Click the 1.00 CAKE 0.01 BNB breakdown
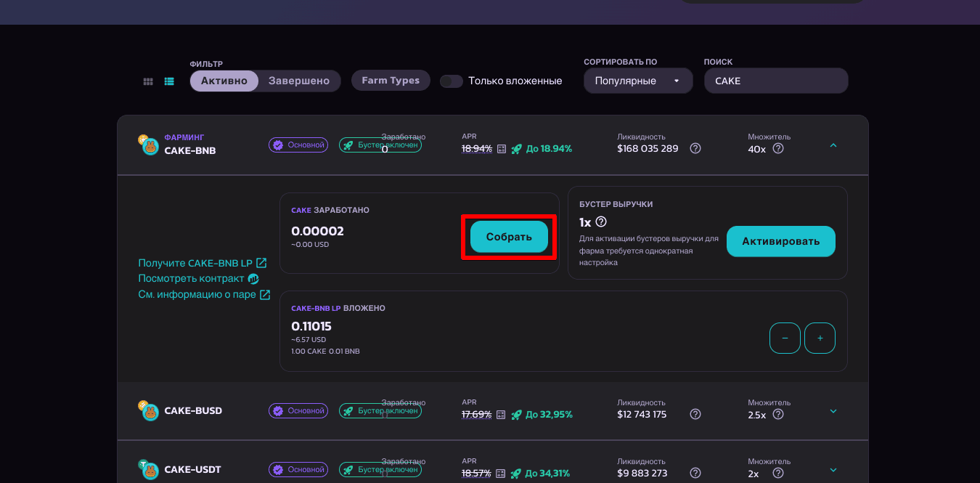Image resolution: width=980 pixels, height=483 pixels. click(x=325, y=352)
